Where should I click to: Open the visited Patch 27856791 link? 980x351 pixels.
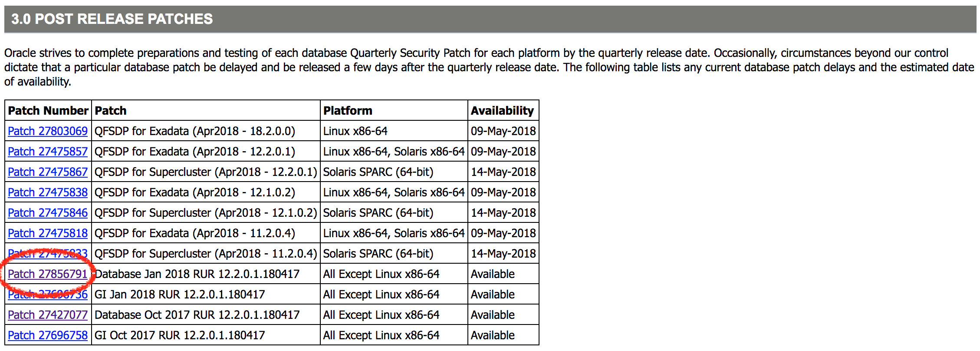[x=48, y=274]
